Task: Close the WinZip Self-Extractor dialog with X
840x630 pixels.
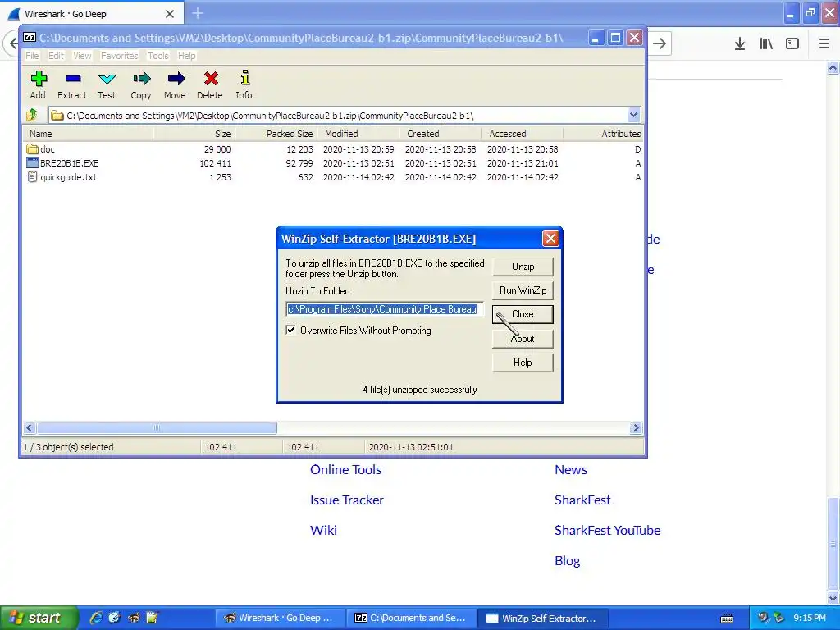Action: [550, 239]
